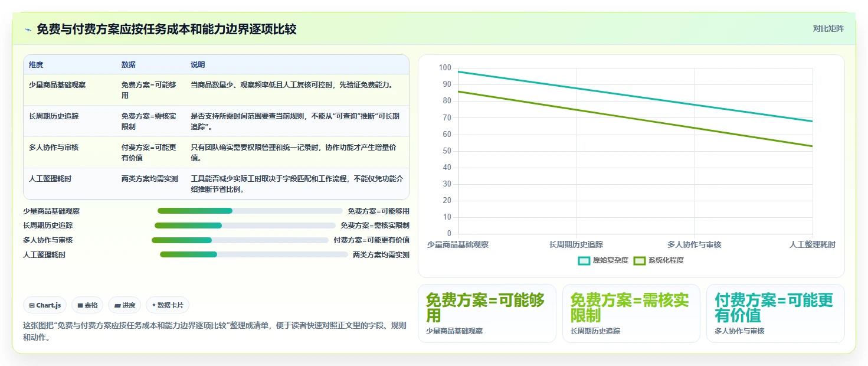Click the 人工整理耗时 progress bar

point(254,254)
